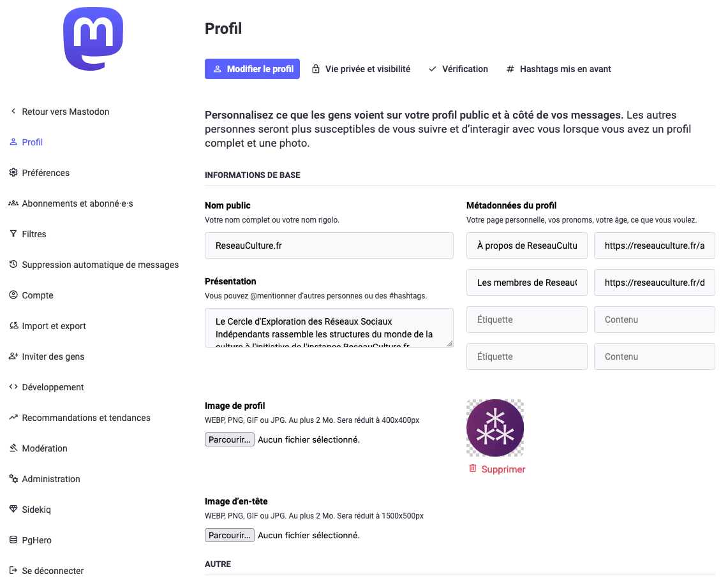Open Préférences via its gear icon
This screenshot has height=581, width=728.
click(x=13, y=173)
